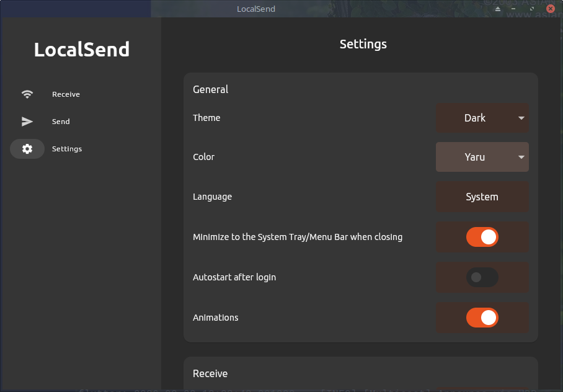Screen dimensions: 563x392
Task: Expand the Color dropdown set to Yaru
Action: 482,157
